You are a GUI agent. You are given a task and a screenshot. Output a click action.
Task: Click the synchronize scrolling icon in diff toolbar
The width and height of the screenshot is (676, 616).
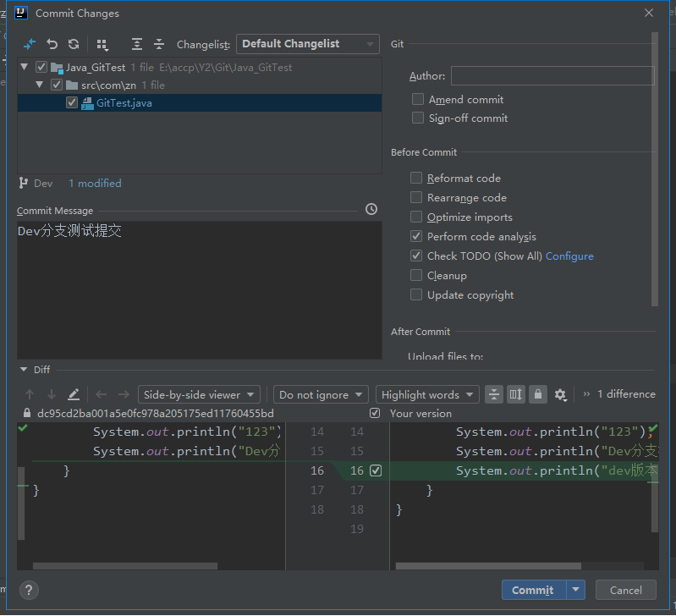click(x=515, y=394)
